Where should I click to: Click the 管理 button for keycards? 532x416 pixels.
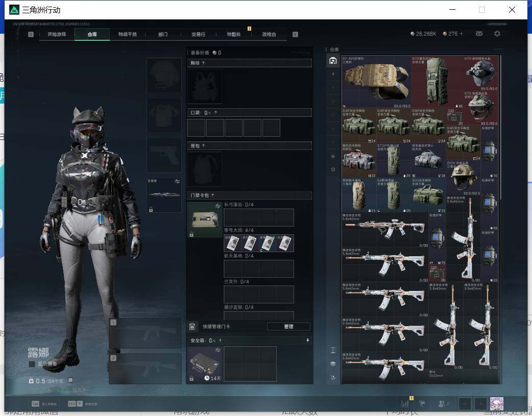coord(289,327)
